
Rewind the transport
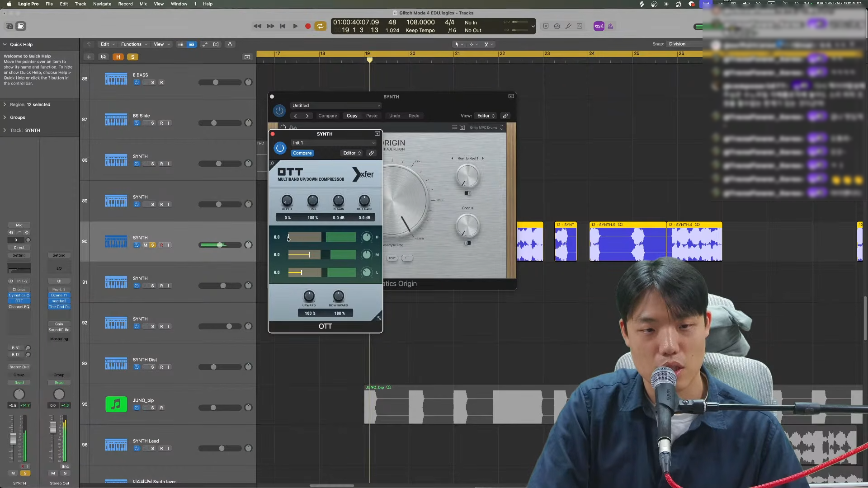(x=257, y=26)
